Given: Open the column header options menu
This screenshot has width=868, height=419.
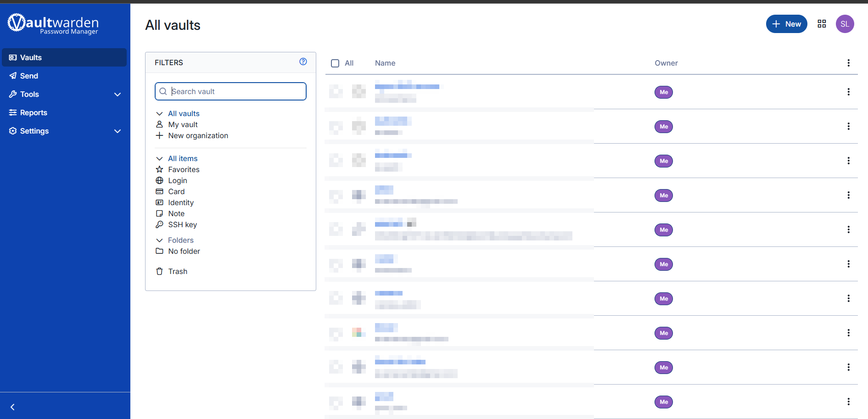Looking at the screenshot, I should coord(848,63).
